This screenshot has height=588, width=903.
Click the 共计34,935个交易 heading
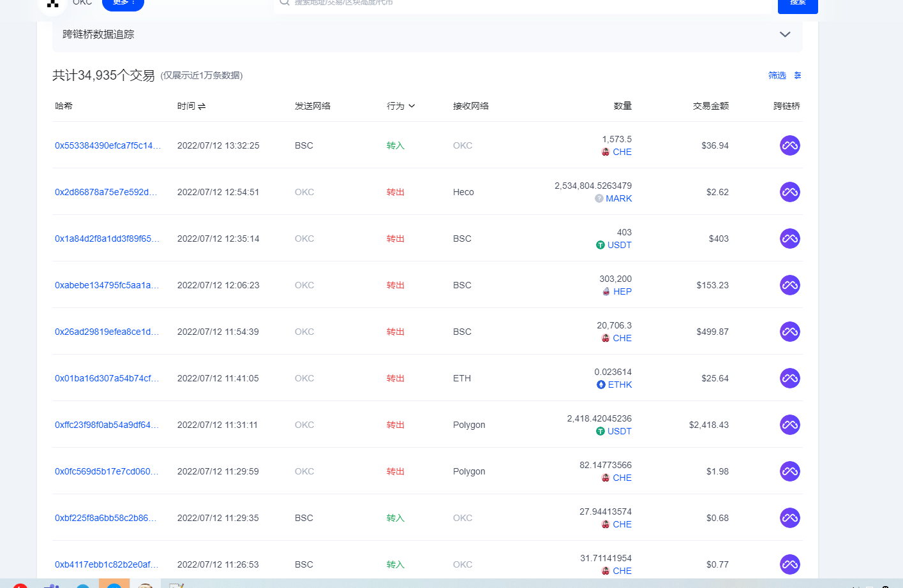click(x=103, y=75)
